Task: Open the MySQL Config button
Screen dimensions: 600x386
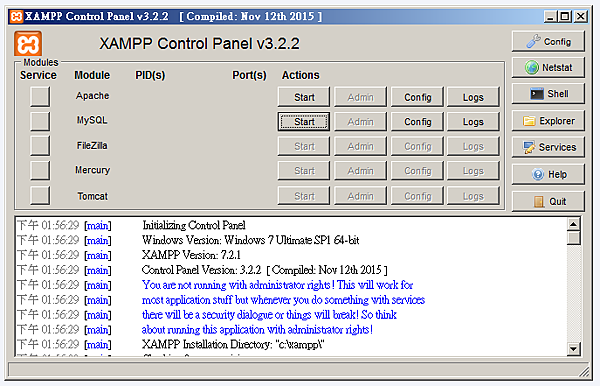Action: pyautogui.click(x=417, y=122)
